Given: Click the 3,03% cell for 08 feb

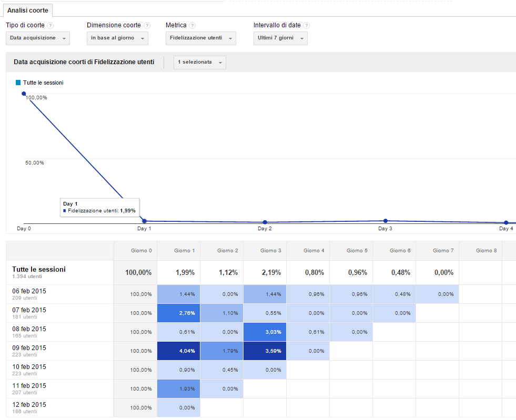Looking at the screenshot, I should point(265,332).
